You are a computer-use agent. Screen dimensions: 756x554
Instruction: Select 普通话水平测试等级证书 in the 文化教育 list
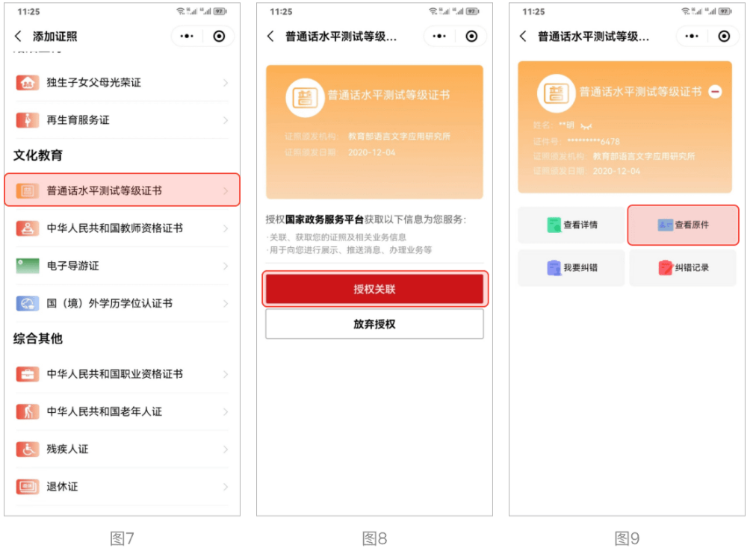click(x=122, y=190)
